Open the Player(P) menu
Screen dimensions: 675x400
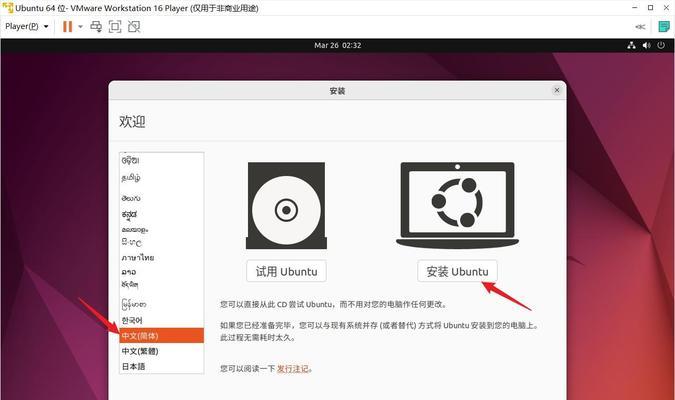pos(27,26)
